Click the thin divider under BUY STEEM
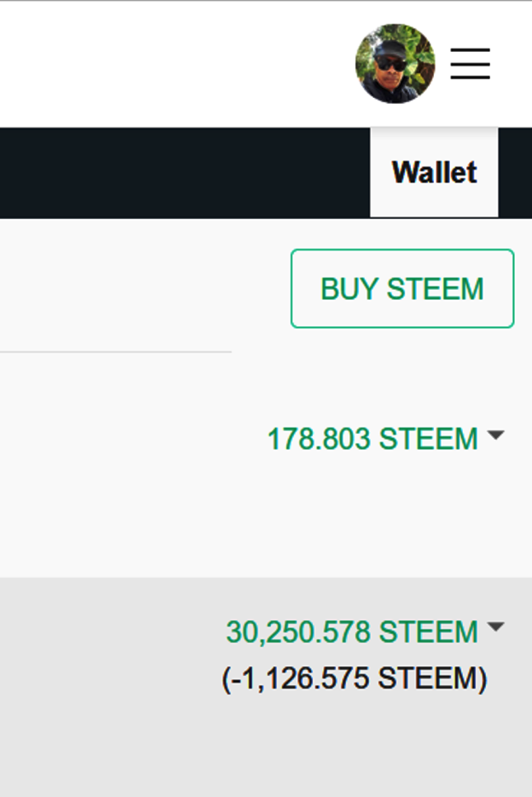Viewport: 532px width, 797px height. point(115,352)
